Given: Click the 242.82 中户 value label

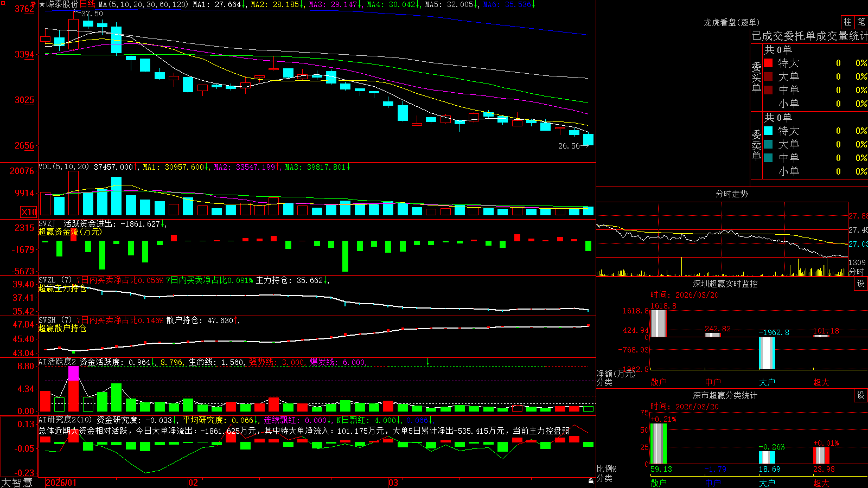Looking at the screenshot, I should (x=718, y=329).
